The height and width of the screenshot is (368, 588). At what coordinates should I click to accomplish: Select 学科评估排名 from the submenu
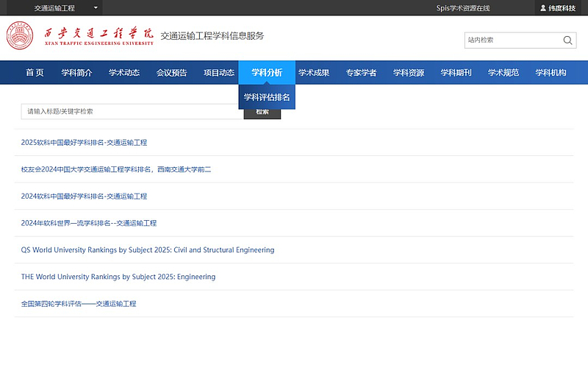tap(267, 96)
